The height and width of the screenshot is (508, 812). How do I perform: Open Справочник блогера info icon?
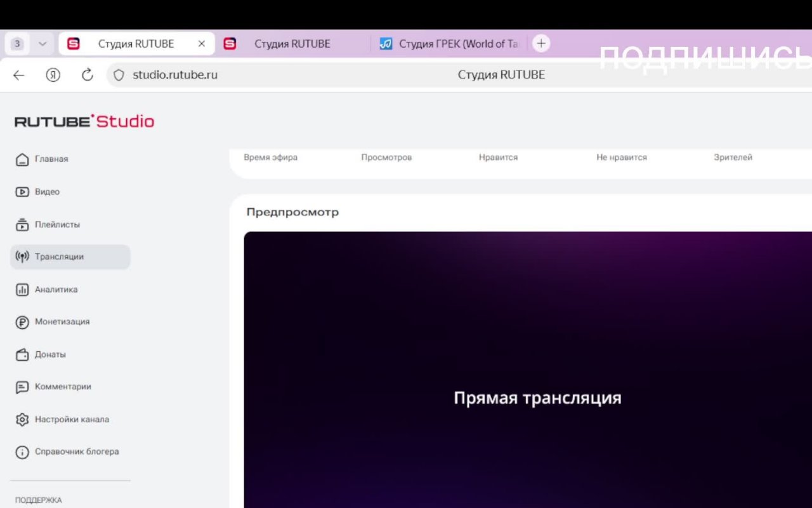pyautogui.click(x=22, y=452)
